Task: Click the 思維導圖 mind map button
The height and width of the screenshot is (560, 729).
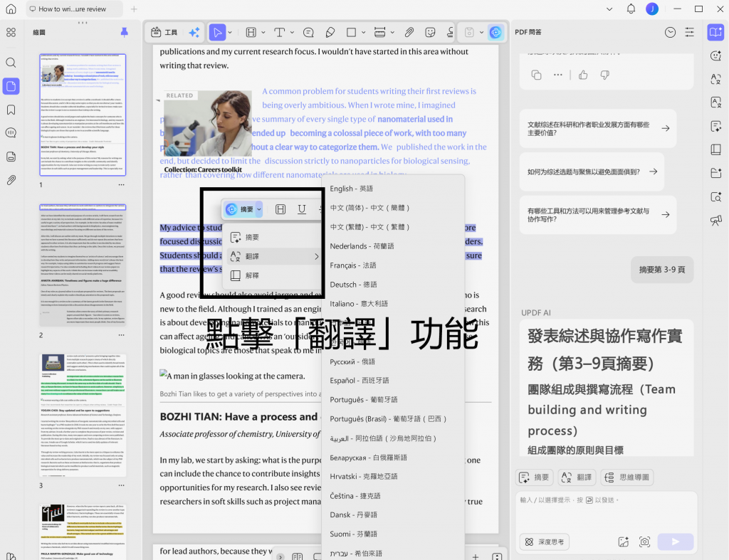Action: tap(627, 477)
